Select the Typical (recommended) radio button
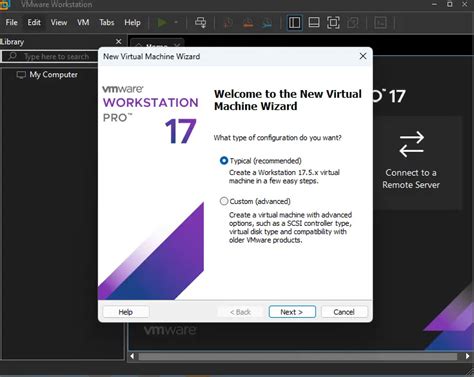Viewport: 474px width, 377px height. pos(224,161)
